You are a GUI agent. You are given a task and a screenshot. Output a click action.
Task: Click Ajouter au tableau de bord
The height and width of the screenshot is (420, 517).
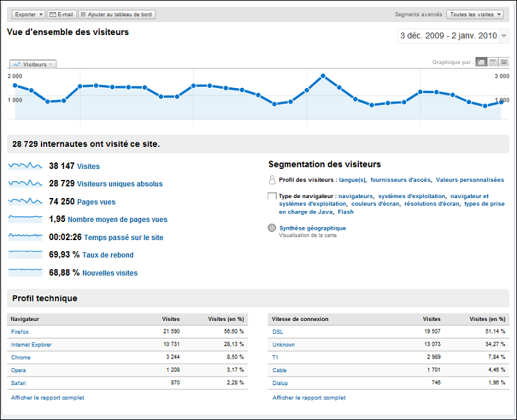pos(117,14)
